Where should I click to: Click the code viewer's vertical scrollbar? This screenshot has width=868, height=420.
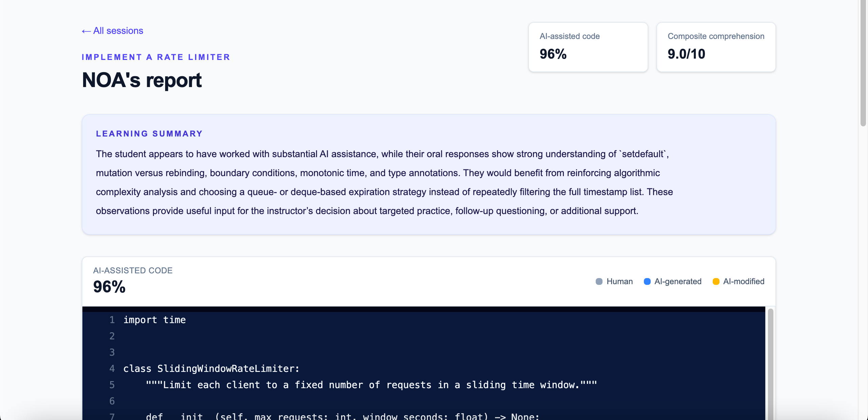770,364
